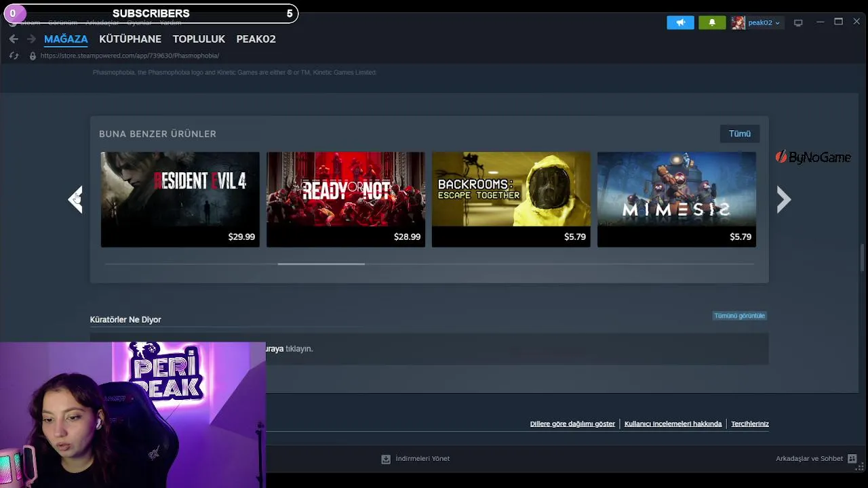Open the Ready or Not card
The height and width of the screenshot is (488, 868).
coord(345,199)
